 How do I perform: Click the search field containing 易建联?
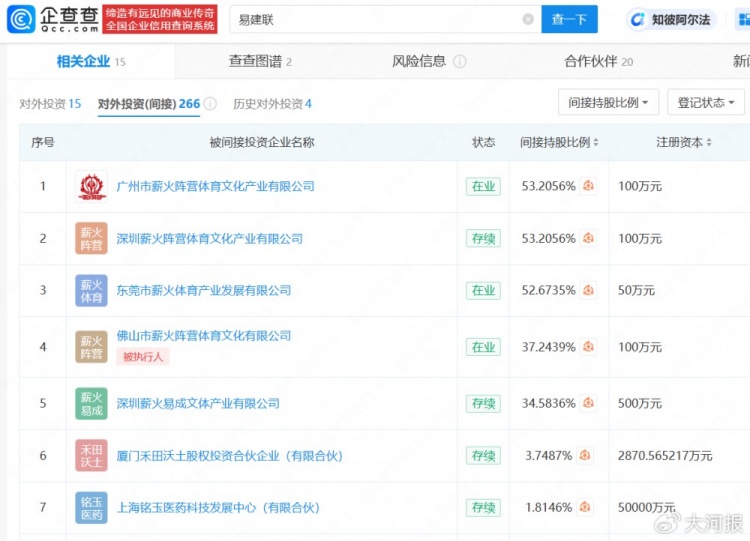tap(375, 19)
